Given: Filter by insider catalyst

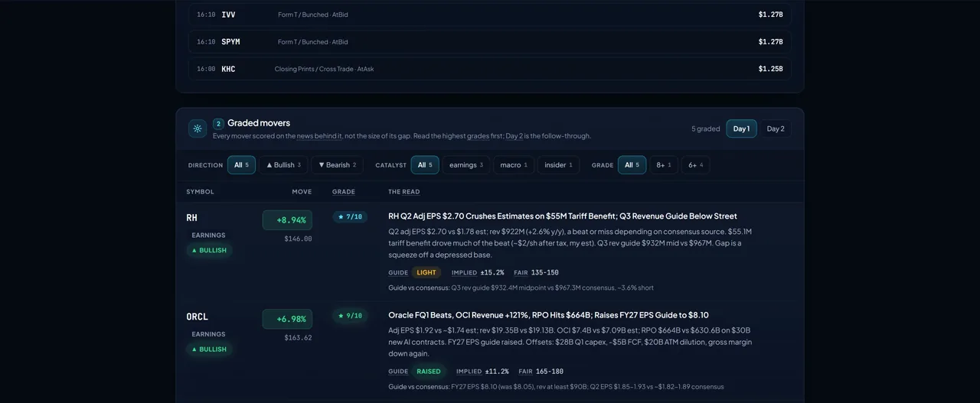Looking at the screenshot, I should coord(558,164).
